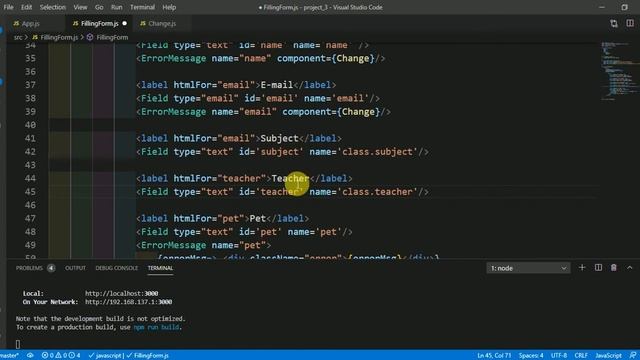Open the Run menu
Screen dimensions: 640x360
click(116, 7)
